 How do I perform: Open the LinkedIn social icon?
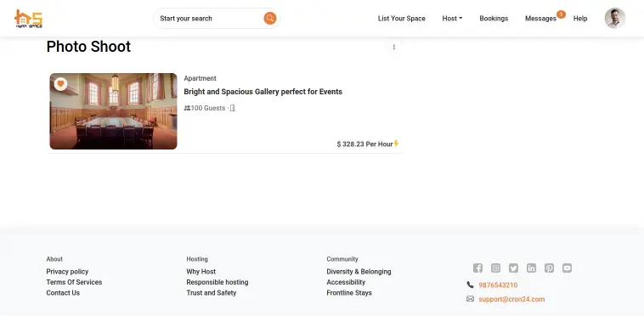pyautogui.click(x=532, y=268)
